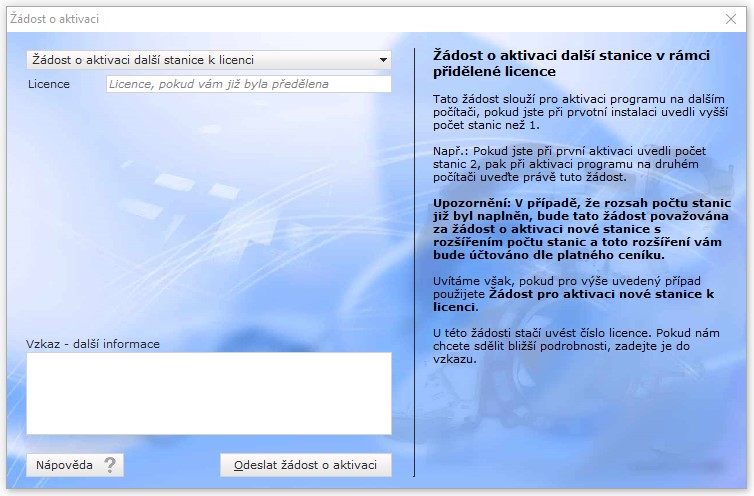
Task: Click the Licence label text
Action: click(x=49, y=84)
